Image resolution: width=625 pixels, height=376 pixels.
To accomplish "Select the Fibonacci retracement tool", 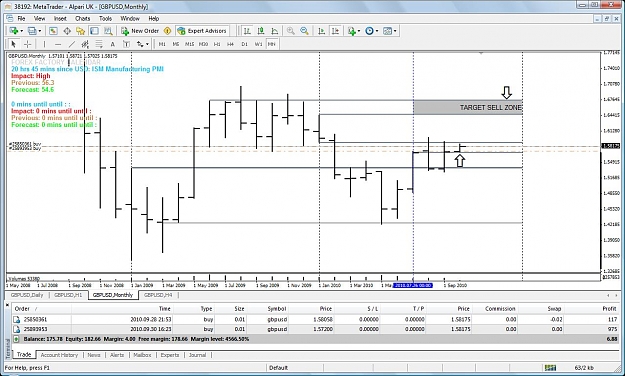I will [x=99, y=44].
